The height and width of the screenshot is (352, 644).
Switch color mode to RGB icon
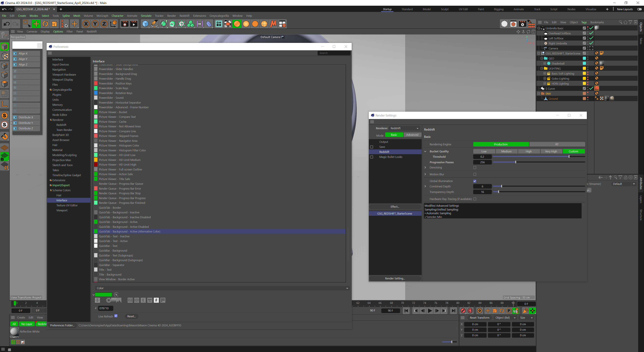130,300
